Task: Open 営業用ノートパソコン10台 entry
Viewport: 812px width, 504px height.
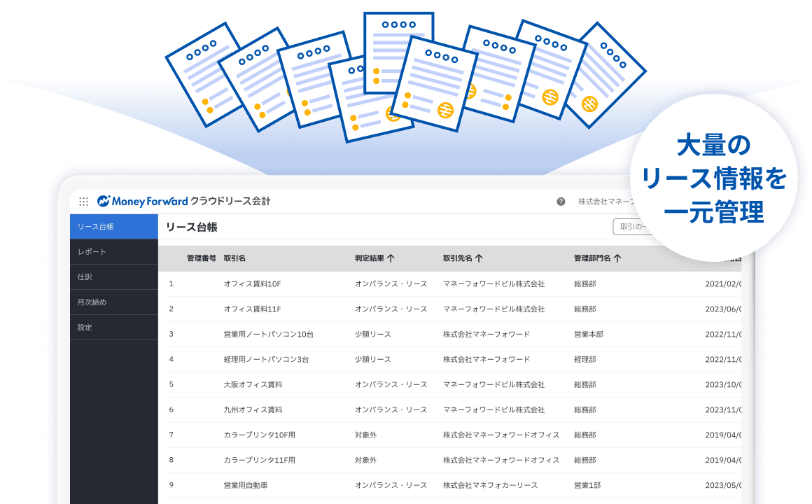Action: 268,334
